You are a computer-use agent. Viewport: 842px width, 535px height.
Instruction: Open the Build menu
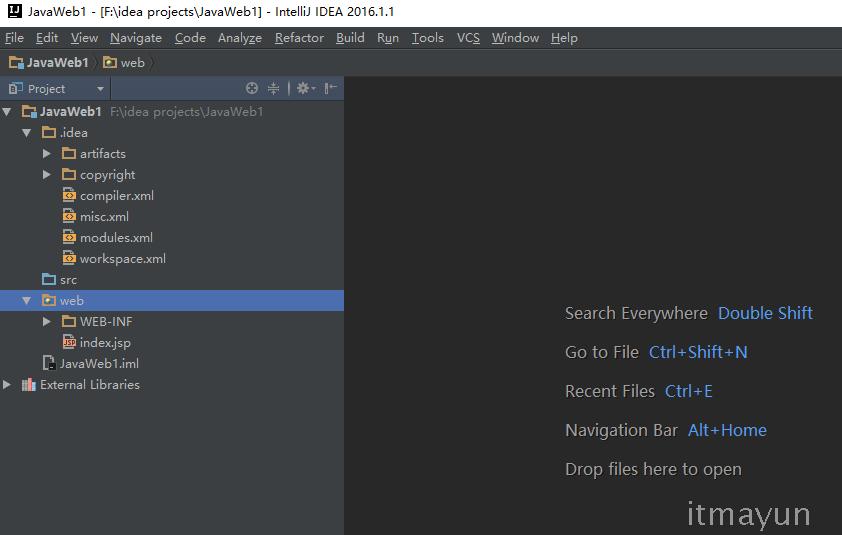click(x=350, y=38)
